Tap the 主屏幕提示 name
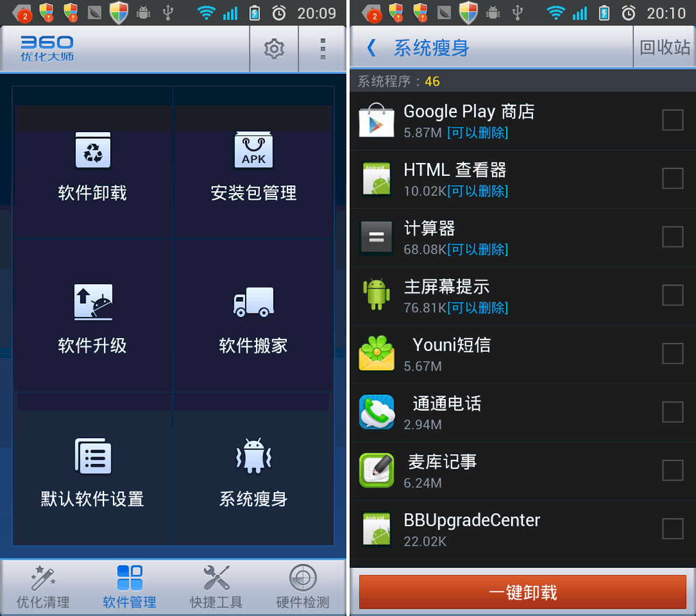This screenshot has width=696, height=616. pos(446,287)
